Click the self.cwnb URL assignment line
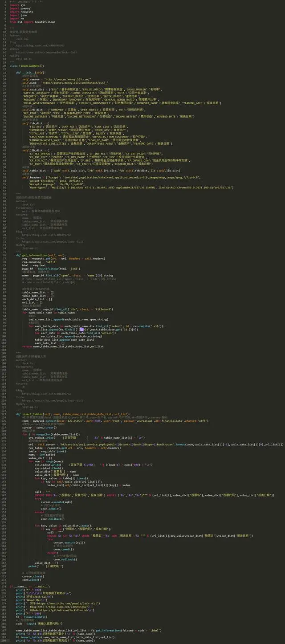Viewport: 285px width, 644px height. pos(65,82)
